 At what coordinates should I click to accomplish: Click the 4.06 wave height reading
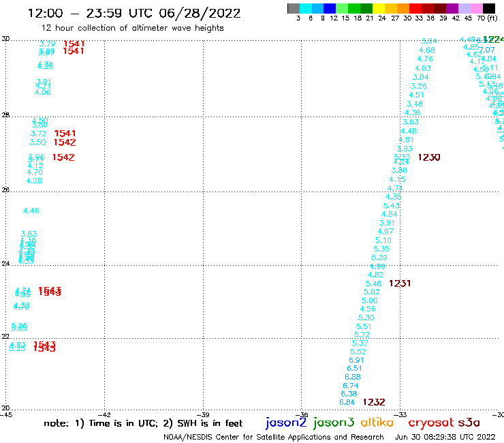(43, 92)
